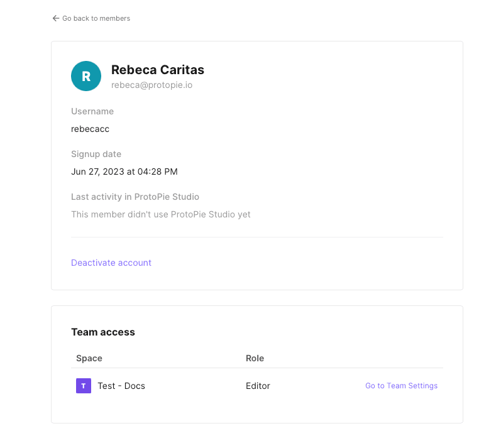496x448 pixels.
Task: Select the Rebeca Caritas name heading
Action: tap(158, 70)
